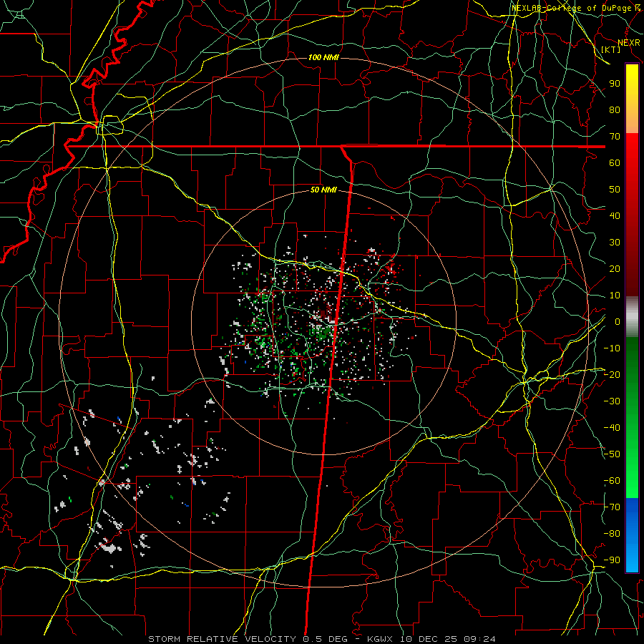Click the 40 value on velocity scale

point(615,215)
